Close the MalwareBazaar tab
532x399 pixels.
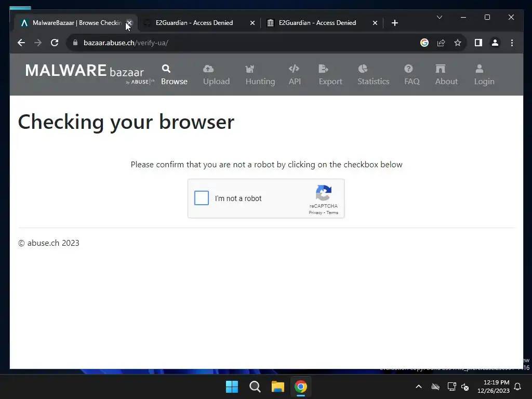click(129, 23)
